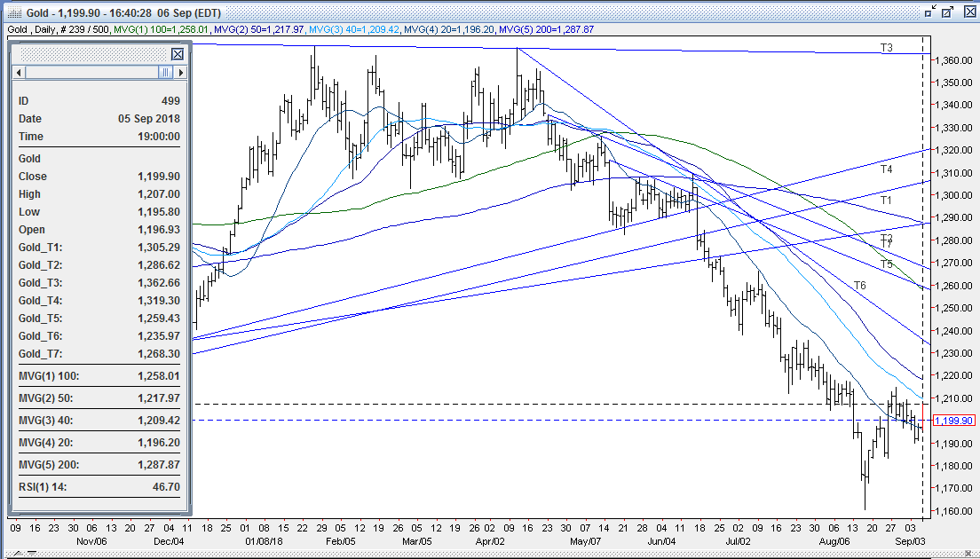
Task: Click the red 1,199.90 current price marker
Action: point(953,421)
